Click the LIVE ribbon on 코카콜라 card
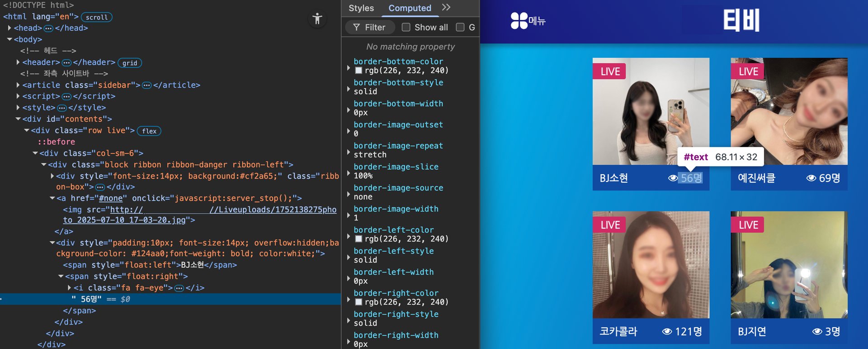868x349 pixels. coord(609,225)
